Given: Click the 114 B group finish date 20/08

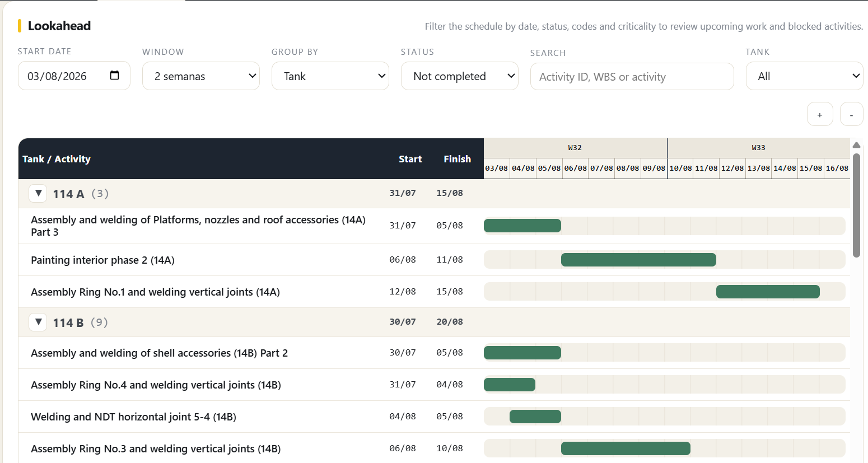Looking at the screenshot, I should coord(450,322).
